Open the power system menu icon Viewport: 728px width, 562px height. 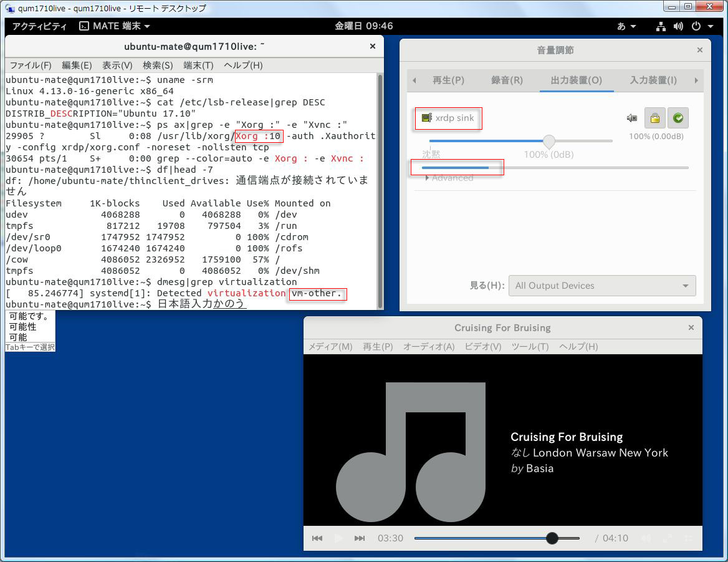pyautogui.click(x=696, y=26)
